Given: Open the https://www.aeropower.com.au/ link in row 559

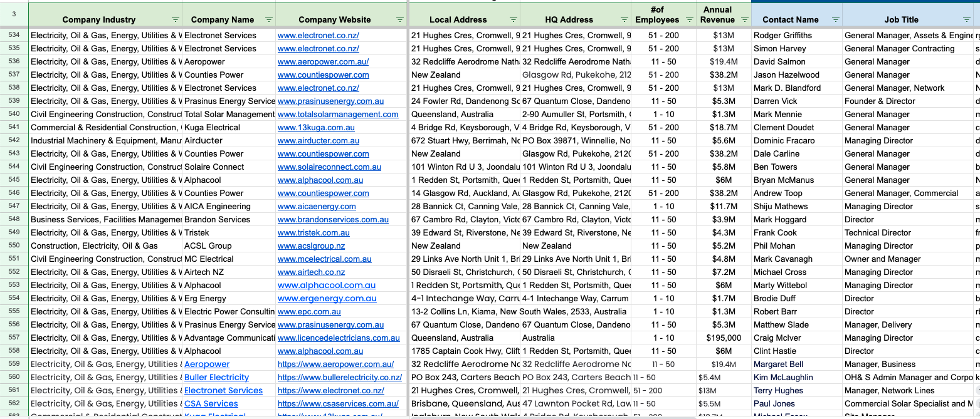Looking at the screenshot, I should (335, 364).
